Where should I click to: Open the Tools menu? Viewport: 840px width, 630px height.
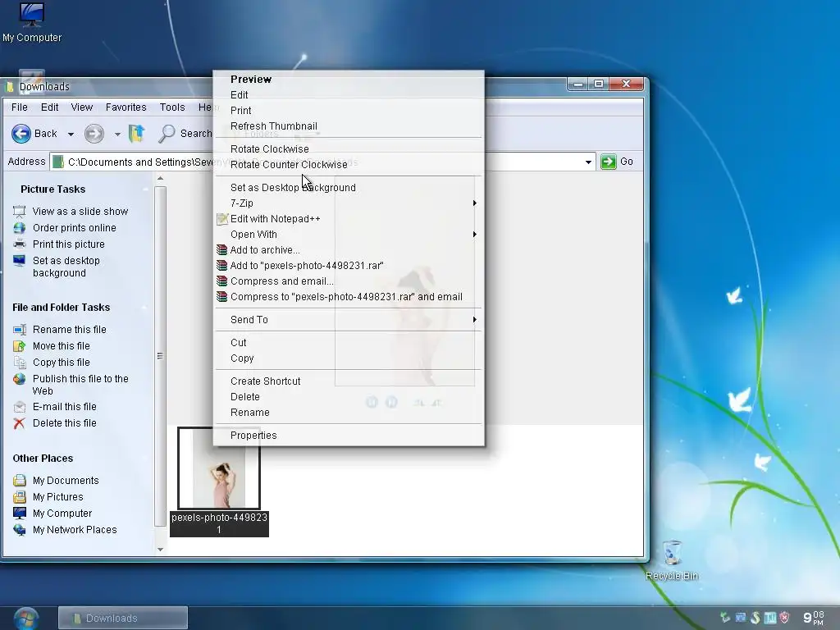pos(172,107)
